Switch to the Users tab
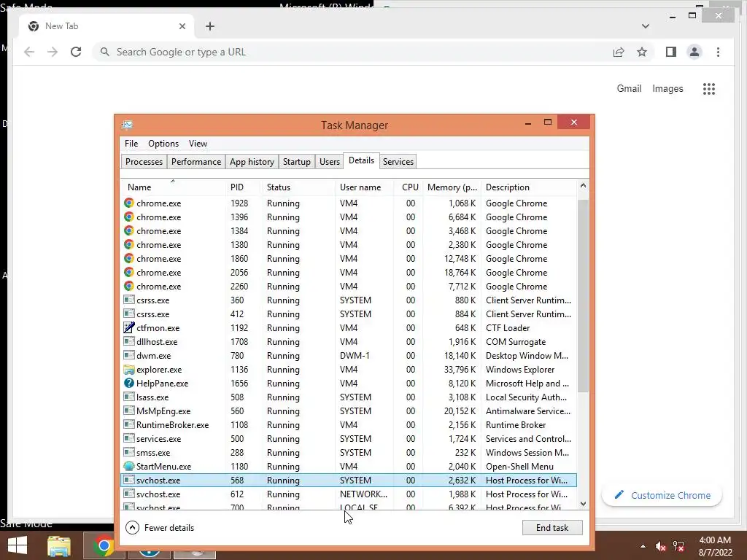Viewport: 747px width, 560px height. point(330,161)
